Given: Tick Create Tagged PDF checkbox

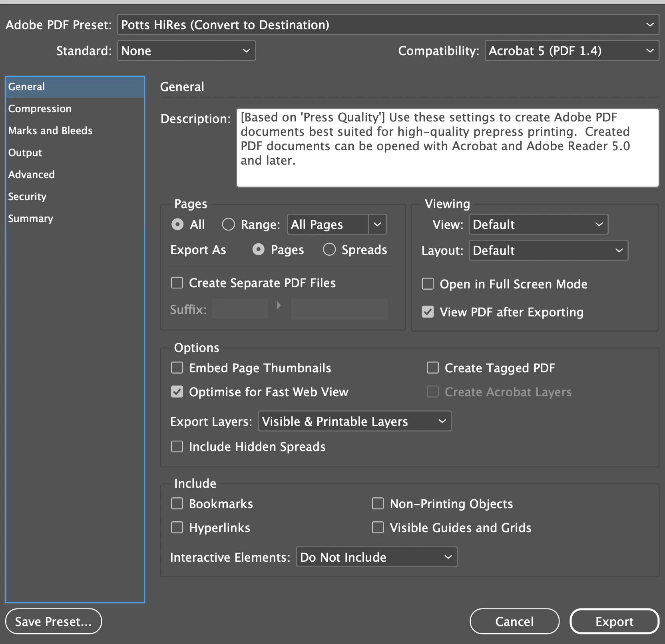Looking at the screenshot, I should point(432,368).
